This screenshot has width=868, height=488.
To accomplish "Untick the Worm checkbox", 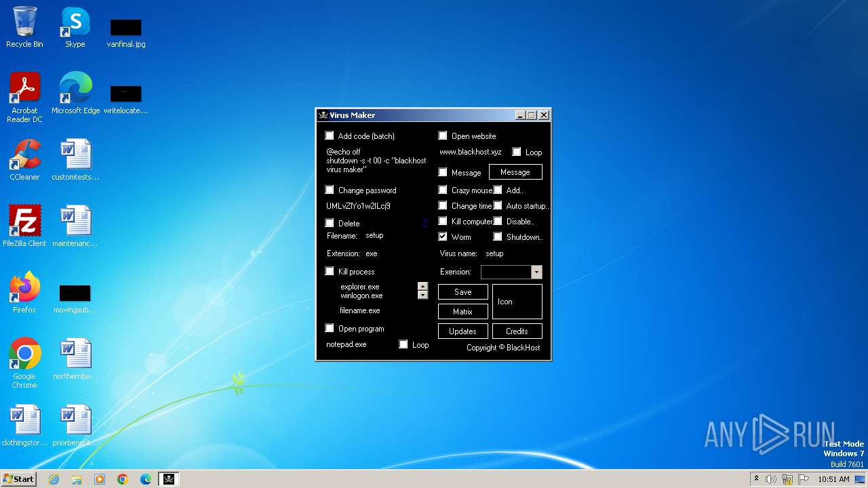I will pyautogui.click(x=443, y=237).
